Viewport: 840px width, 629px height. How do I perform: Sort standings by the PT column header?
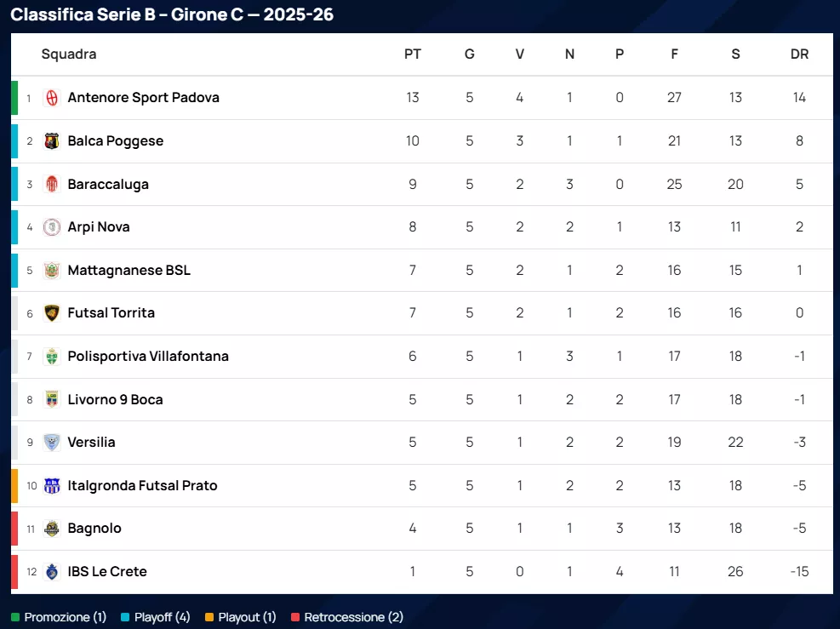[413, 54]
